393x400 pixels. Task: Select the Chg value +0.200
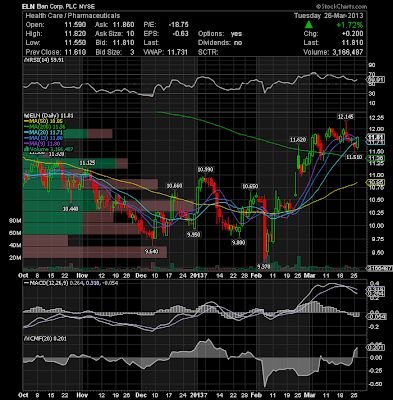point(353,34)
